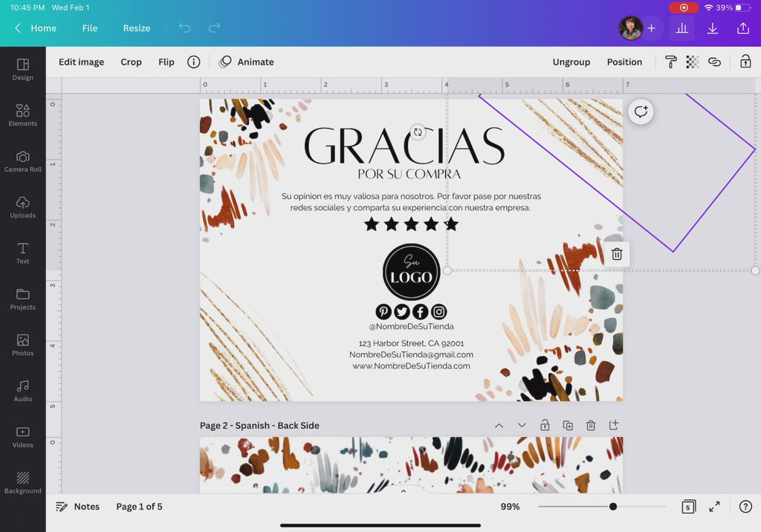Viewport: 761px width, 532px height.
Task: Delete Page 2 with trash icon
Action: (x=591, y=425)
